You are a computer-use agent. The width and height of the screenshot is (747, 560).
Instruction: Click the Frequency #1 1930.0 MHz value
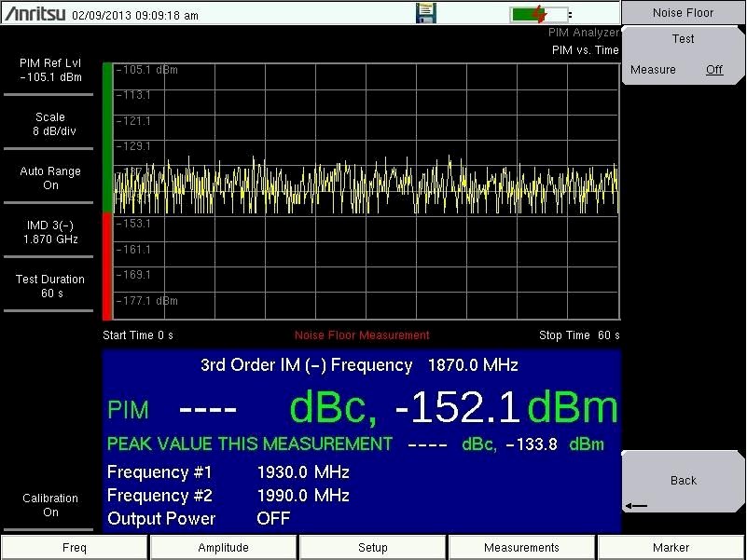(303, 472)
